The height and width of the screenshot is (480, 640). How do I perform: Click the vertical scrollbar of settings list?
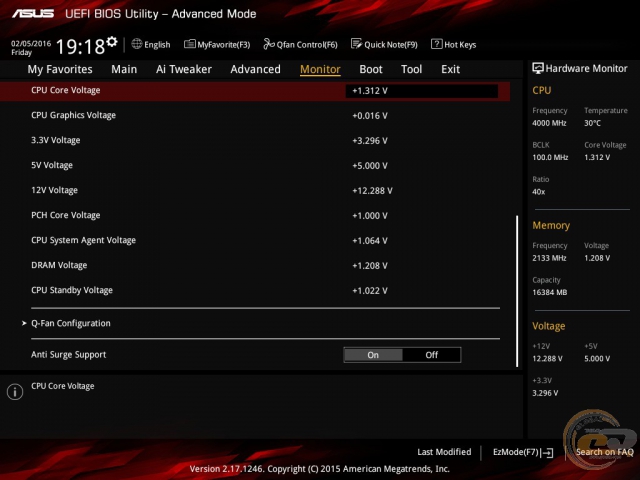tap(517, 291)
